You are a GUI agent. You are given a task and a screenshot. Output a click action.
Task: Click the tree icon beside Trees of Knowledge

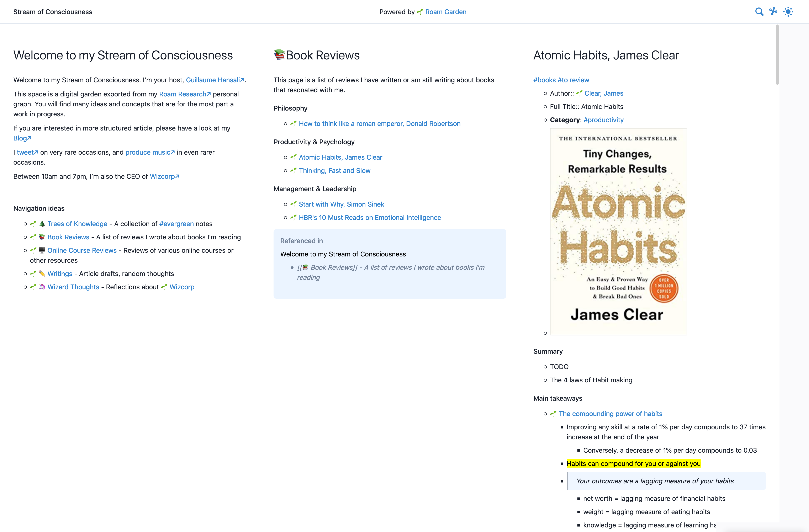42,224
